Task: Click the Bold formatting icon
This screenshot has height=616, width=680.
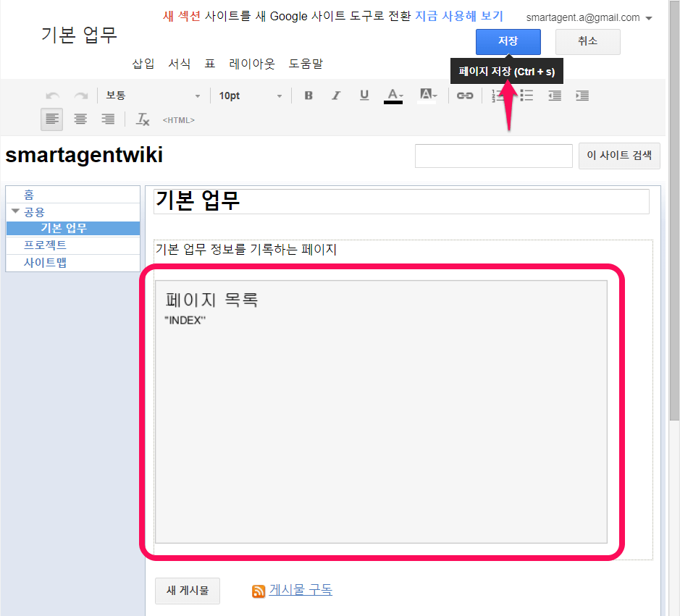Action: (308, 96)
